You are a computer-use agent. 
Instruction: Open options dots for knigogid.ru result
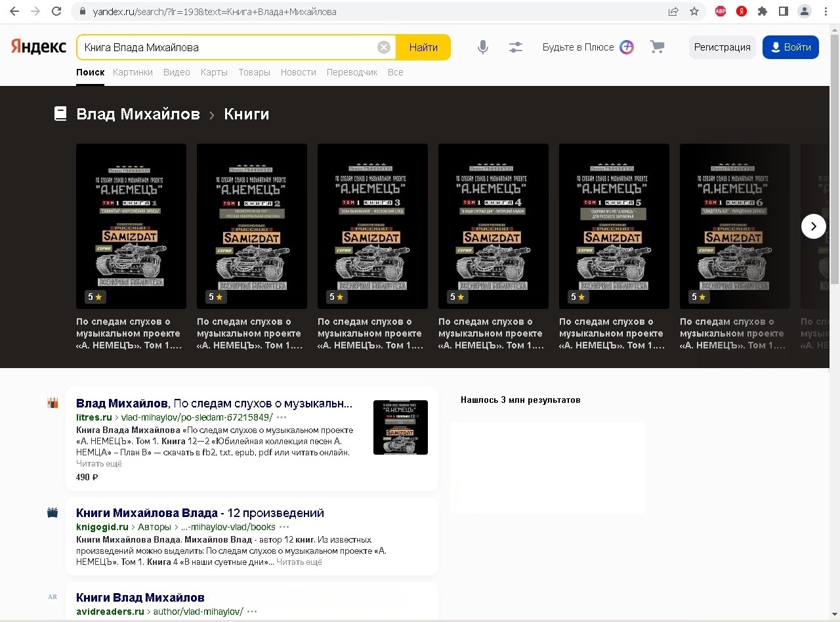284,527
